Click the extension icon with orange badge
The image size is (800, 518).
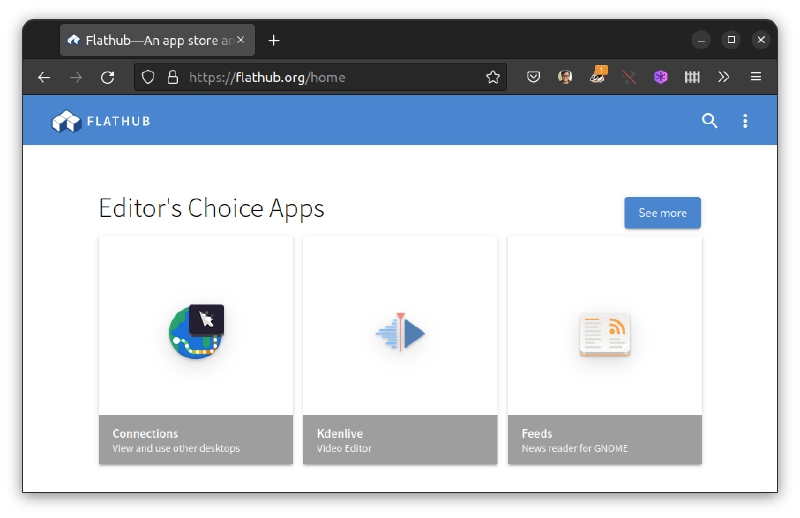597,76
